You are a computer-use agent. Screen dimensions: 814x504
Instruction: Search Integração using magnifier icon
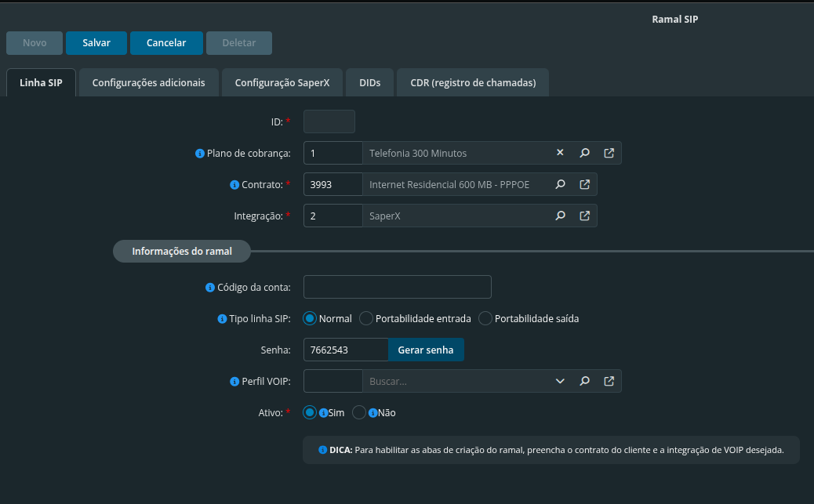point(560,216)
